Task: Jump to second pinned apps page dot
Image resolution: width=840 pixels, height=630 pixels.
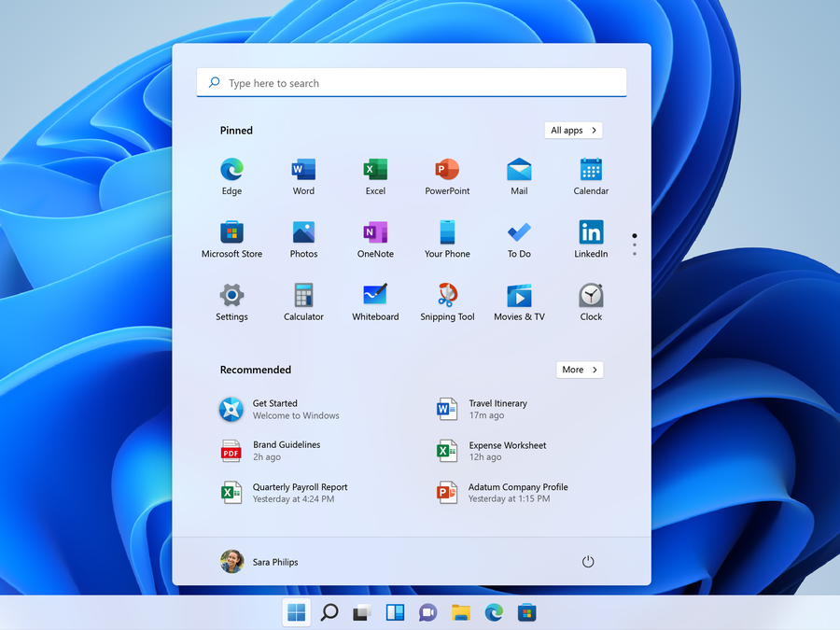Action: coord(635,245)
